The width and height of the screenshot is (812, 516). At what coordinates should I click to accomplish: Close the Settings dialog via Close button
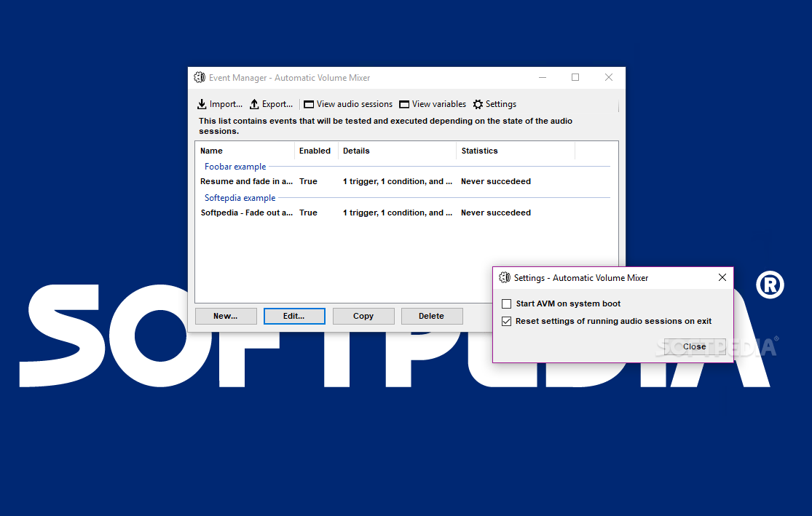click(694, 346)
